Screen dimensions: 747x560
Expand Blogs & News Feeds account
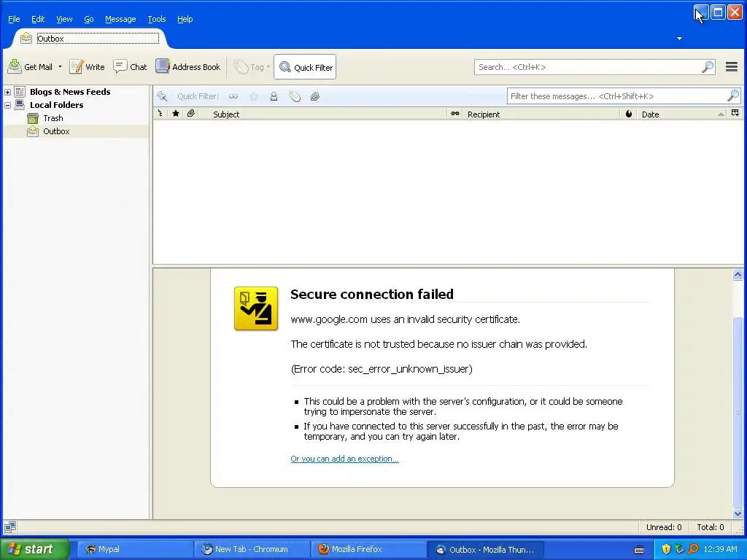(7, 92)
